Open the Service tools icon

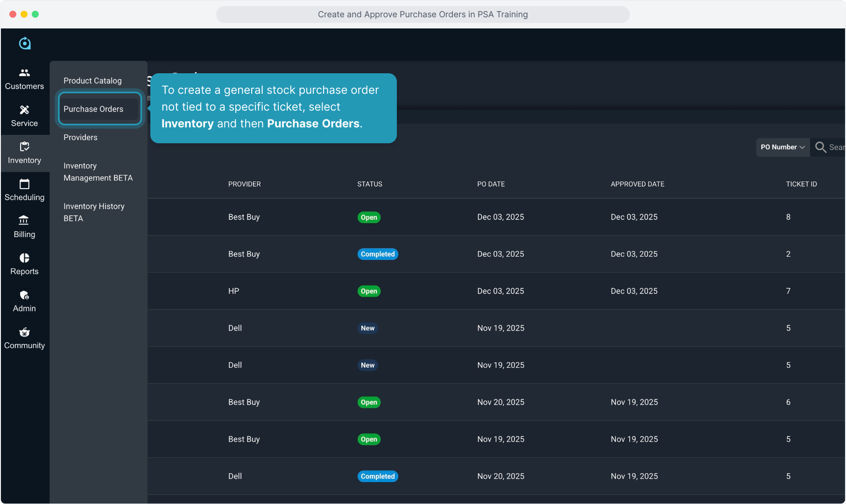(24, 110)
